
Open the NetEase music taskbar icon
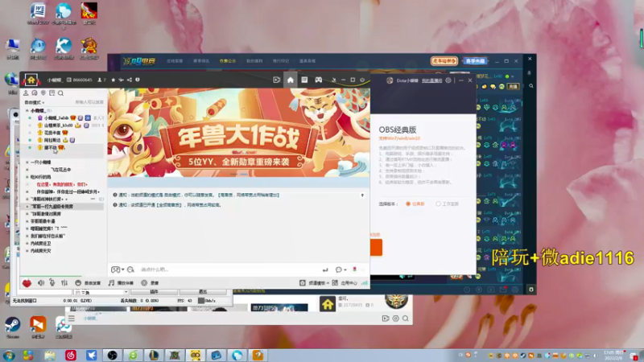[71, 355]
